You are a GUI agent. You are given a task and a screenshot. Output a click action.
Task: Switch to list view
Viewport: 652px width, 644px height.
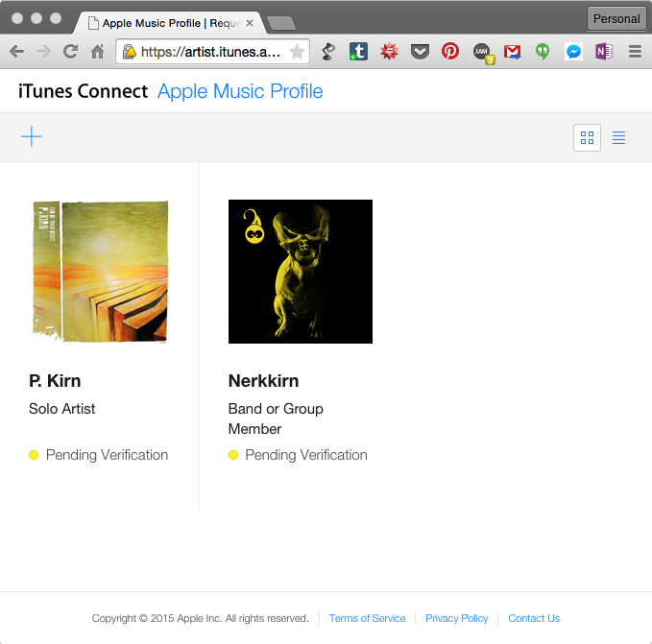click(x=619, y=138)
